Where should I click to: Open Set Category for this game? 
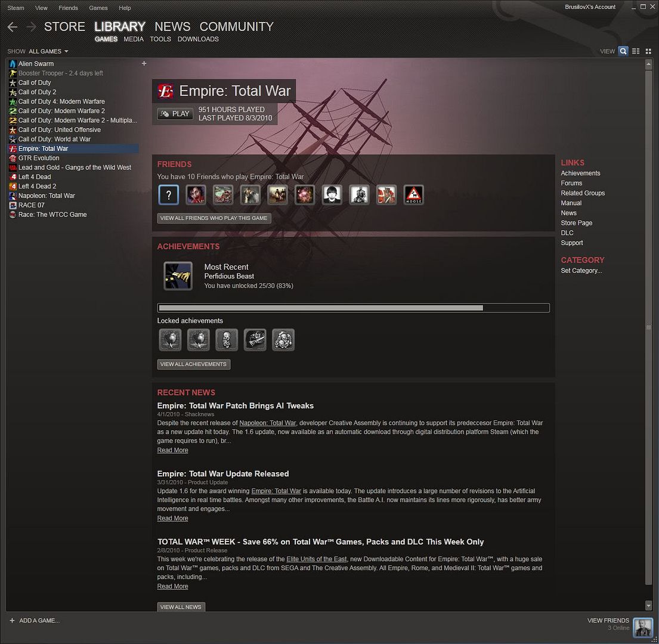coord(581,271)
